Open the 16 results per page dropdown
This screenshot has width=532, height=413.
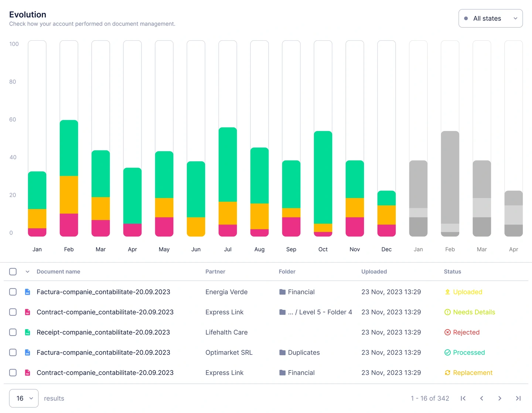[24, 398]
